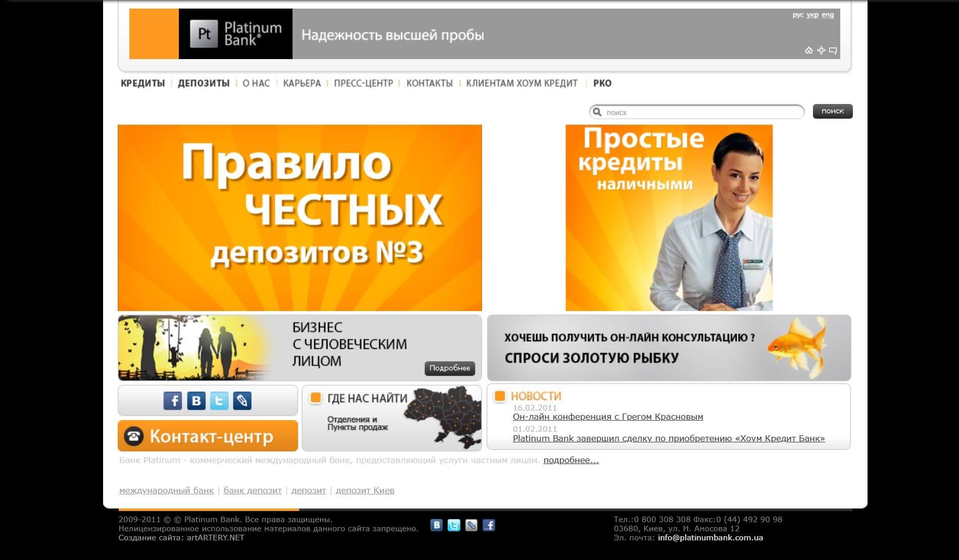Open the Facebook icon in the social panel
The image size is (959, 560).
click(x=173, y=400)
